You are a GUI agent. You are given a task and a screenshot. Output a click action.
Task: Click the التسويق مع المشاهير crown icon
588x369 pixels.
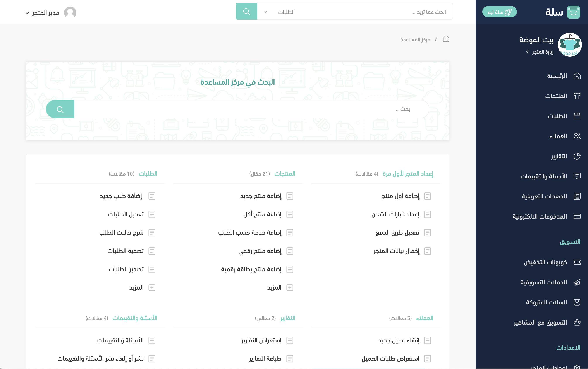(577, 322)
